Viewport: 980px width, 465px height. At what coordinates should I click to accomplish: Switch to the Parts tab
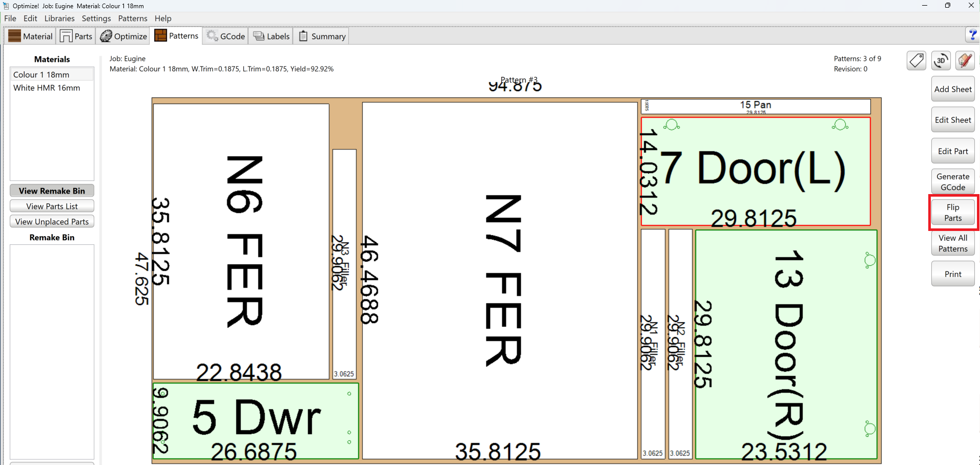pos(76,36)
